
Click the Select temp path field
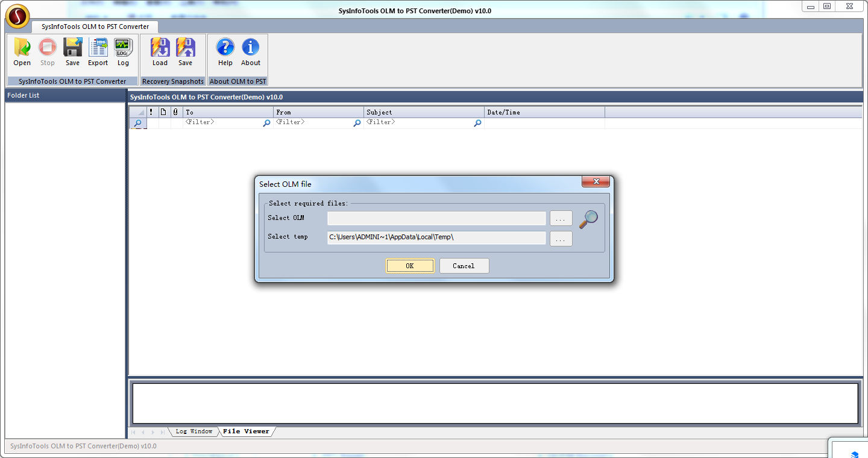[x=436, y=237]
